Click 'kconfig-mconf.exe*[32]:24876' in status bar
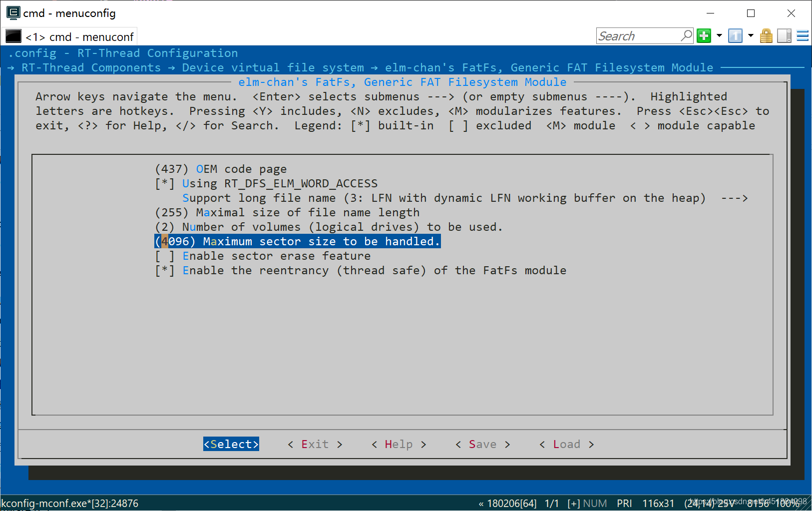This screenshot has height=511, width=812. [69, 503]
